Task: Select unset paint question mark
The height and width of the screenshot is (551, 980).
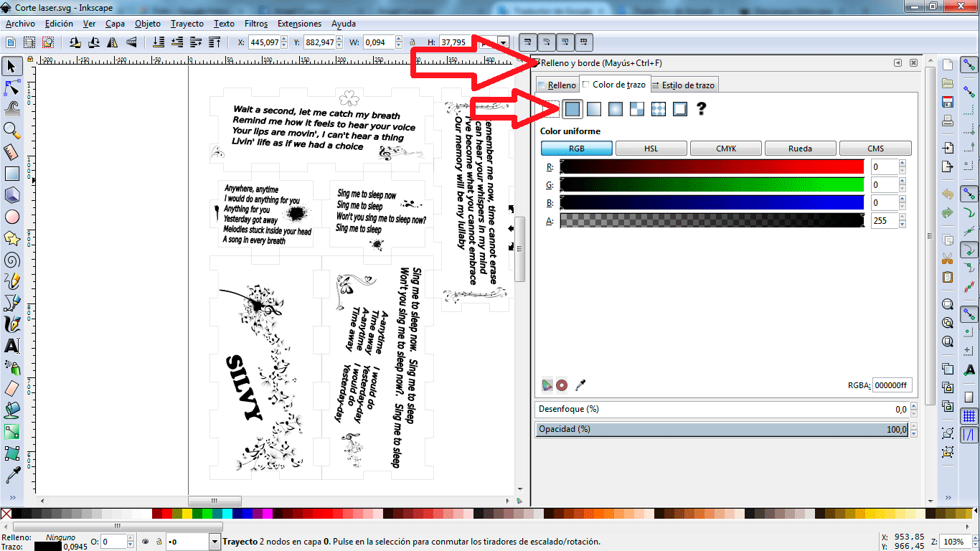Action: click(x=702, y=108)
